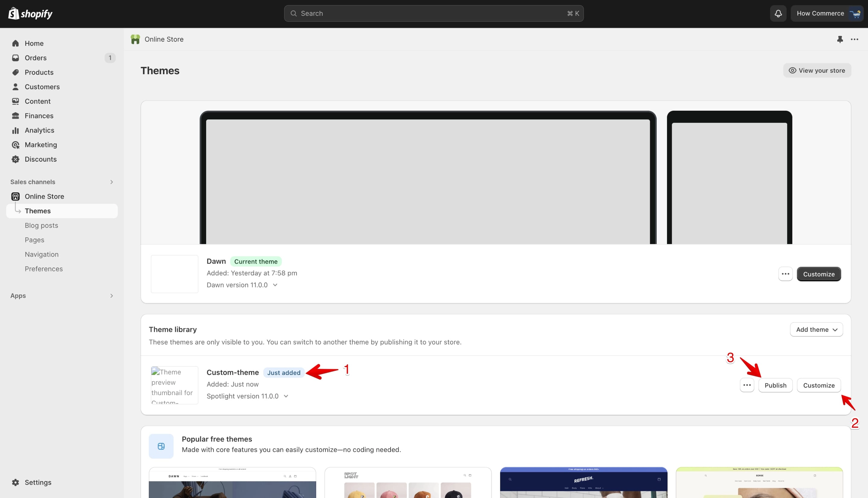Focus the Search field
Image resolution: width=868 pixels, height=498 pixels.
434,13
